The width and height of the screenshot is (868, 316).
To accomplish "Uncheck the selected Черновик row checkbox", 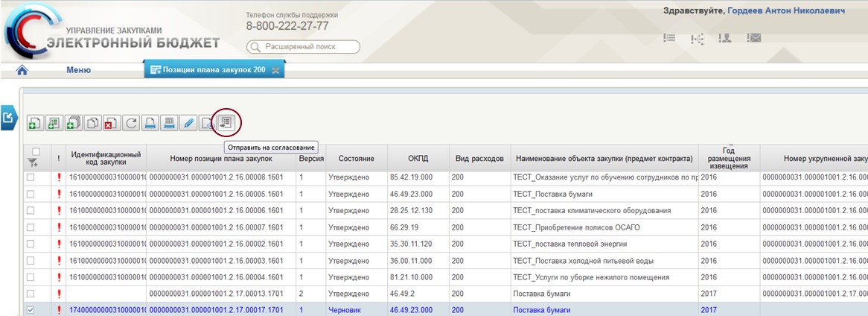I will point(31,311).
